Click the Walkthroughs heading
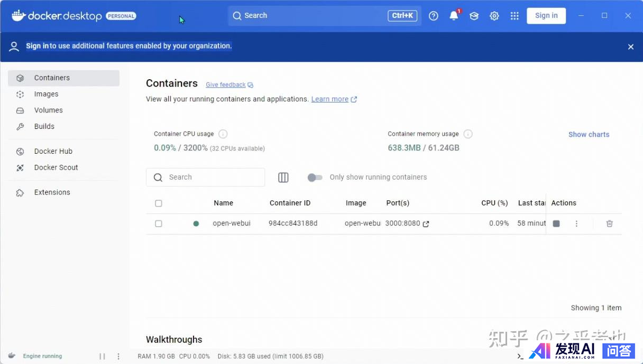Screen dimensions: 643x364 coord(174,340)
